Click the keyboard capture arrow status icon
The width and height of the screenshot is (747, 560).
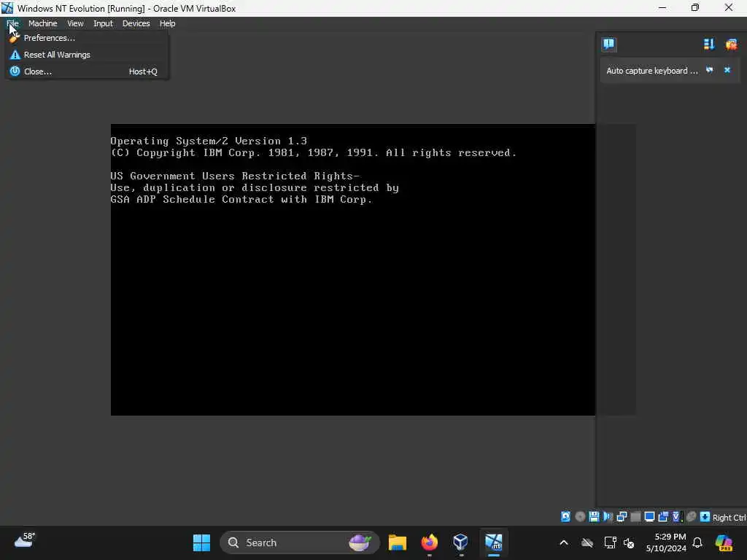click(705, 517)
